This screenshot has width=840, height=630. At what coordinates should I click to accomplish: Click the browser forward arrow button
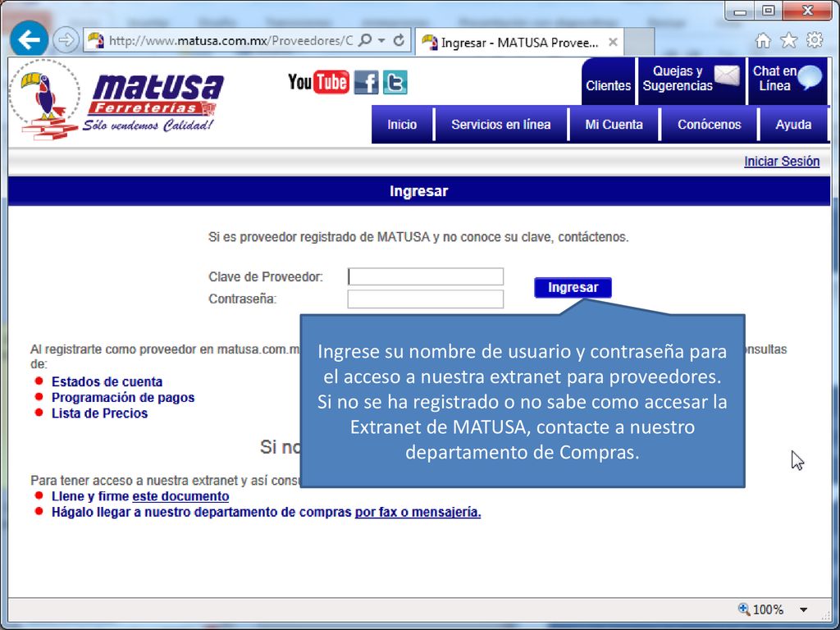coord(66,40)
